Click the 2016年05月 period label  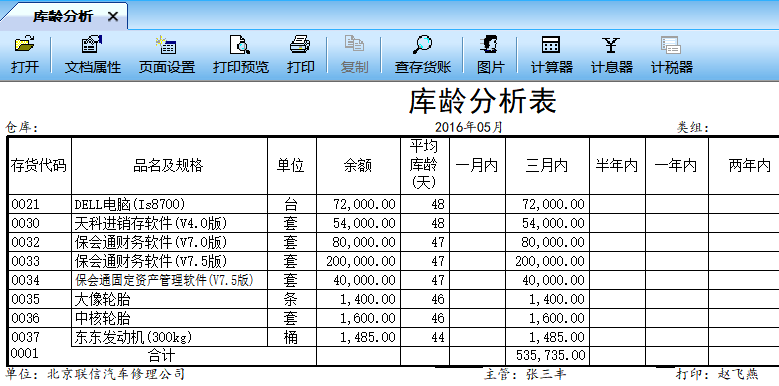[469, 127]
